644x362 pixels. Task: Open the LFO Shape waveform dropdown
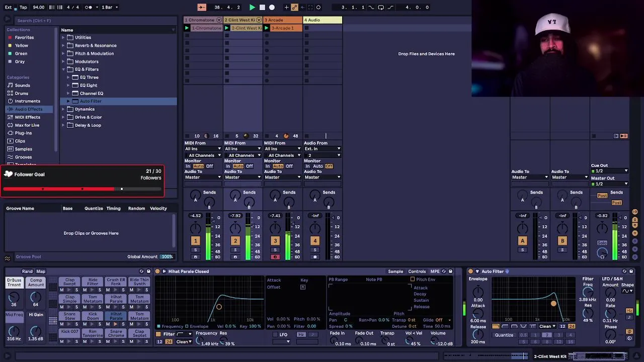pos(628,291)
